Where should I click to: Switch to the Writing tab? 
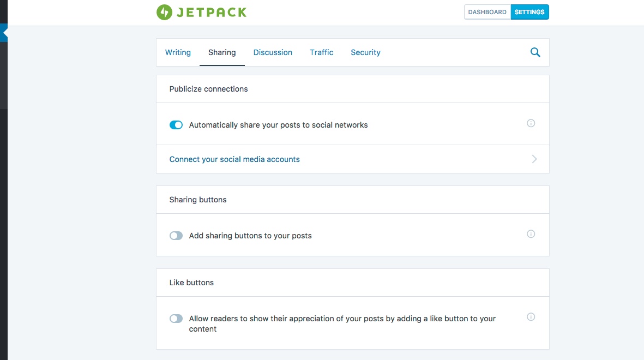click(x=178, y=52)
